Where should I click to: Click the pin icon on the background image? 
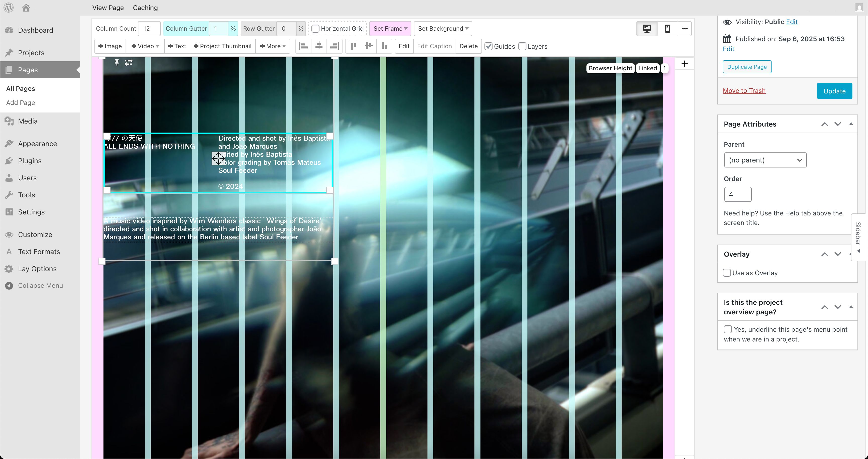coord(117,63)
